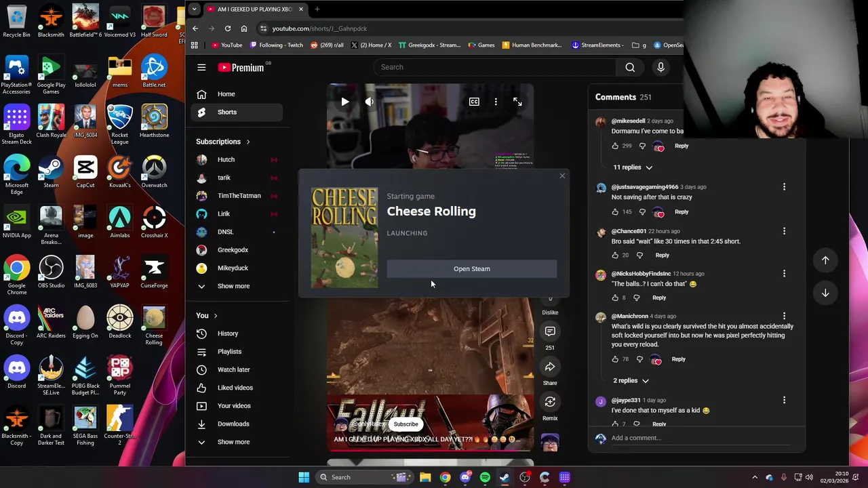Open Playlists in sidebar
868x488 pixels.
[237, 352]
